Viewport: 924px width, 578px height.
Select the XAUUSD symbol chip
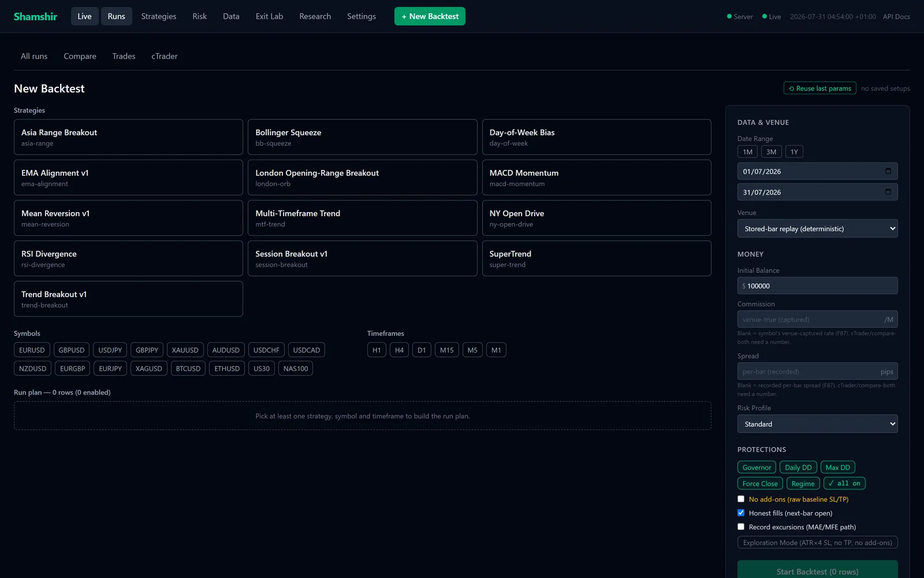pyautogui.click(x=185, y=350)
